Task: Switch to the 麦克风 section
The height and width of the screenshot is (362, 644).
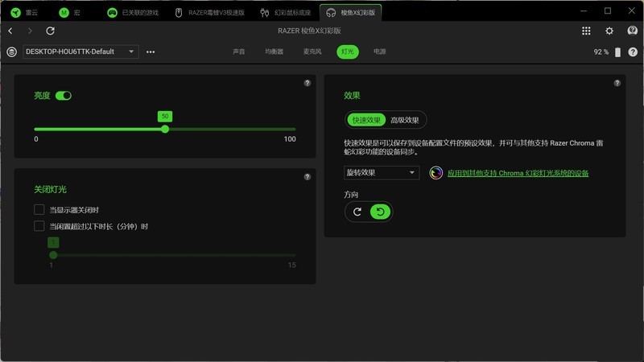Action: click(x=312, y=51)
